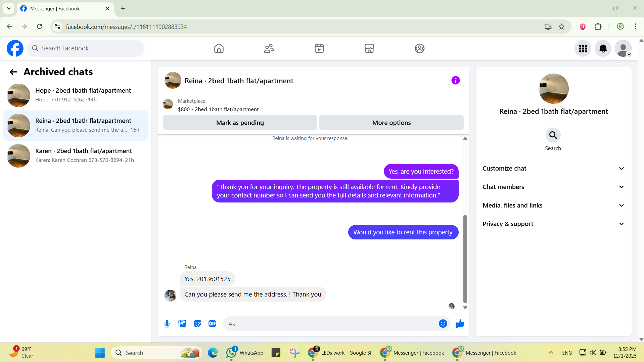View site information icon in address bar

57,27
